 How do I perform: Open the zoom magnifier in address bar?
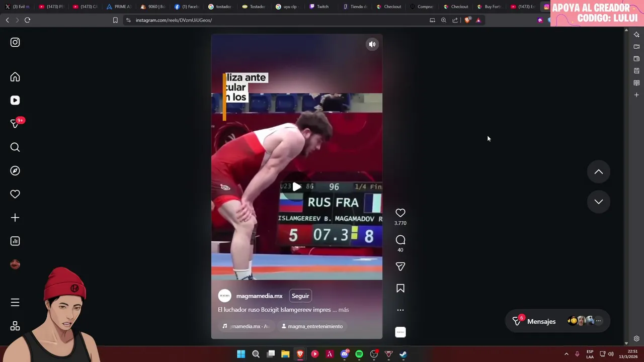tap(444, 20)
